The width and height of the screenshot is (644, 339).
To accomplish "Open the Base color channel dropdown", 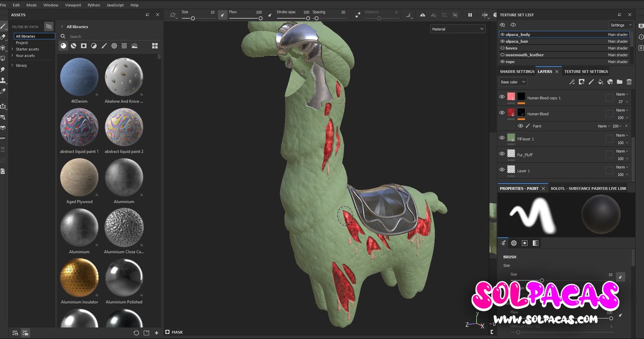I will (513, 82).
